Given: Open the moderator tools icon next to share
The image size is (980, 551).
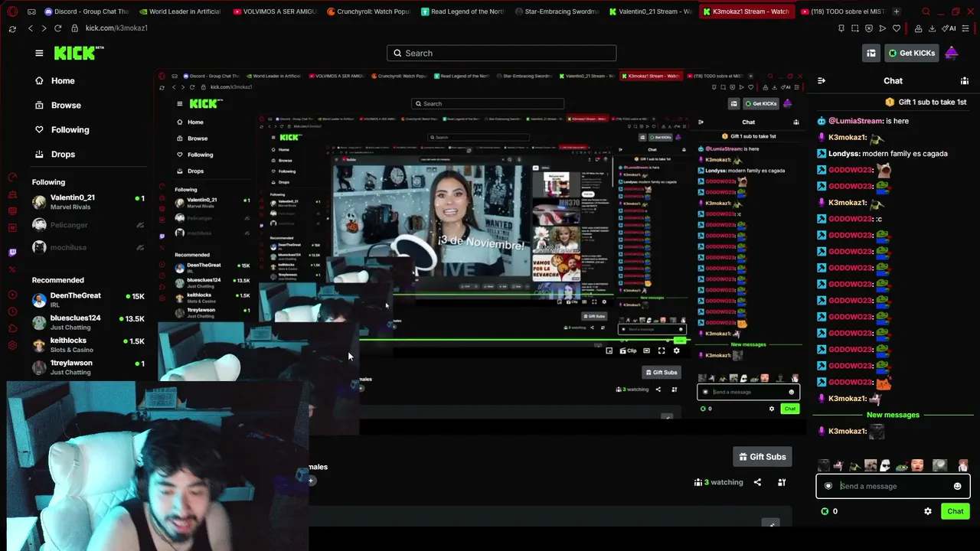Looking at the screenshot, I should 782,482.
